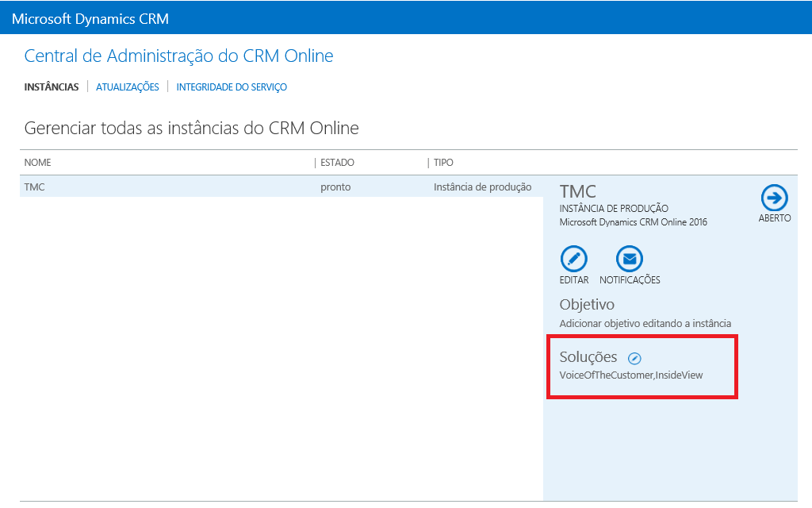Click the edit icon beside Soluções
Screen dimensions: 812x508
click(634, 359)
